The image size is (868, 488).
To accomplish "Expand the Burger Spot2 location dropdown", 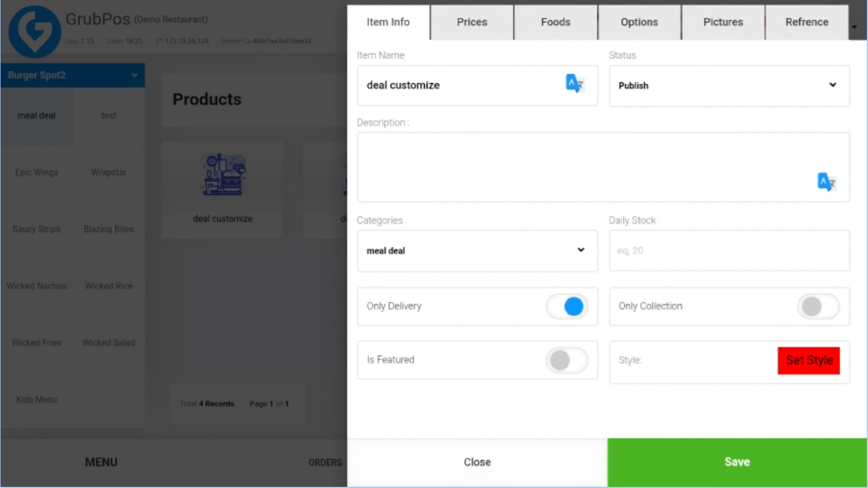I will (73, 75).
